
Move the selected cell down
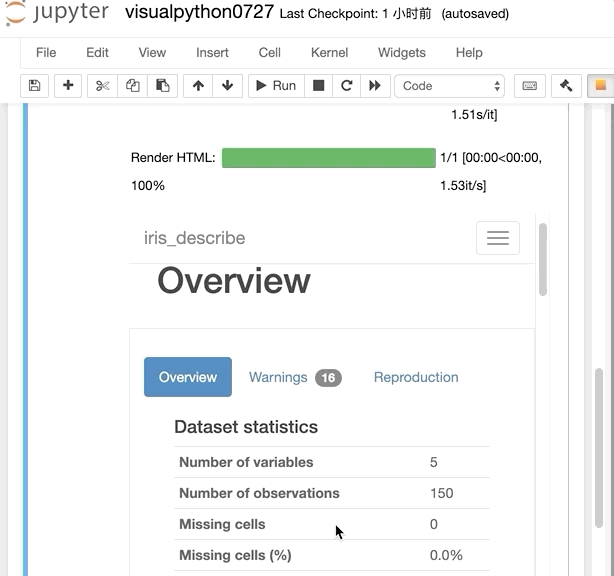pos(228,85)
